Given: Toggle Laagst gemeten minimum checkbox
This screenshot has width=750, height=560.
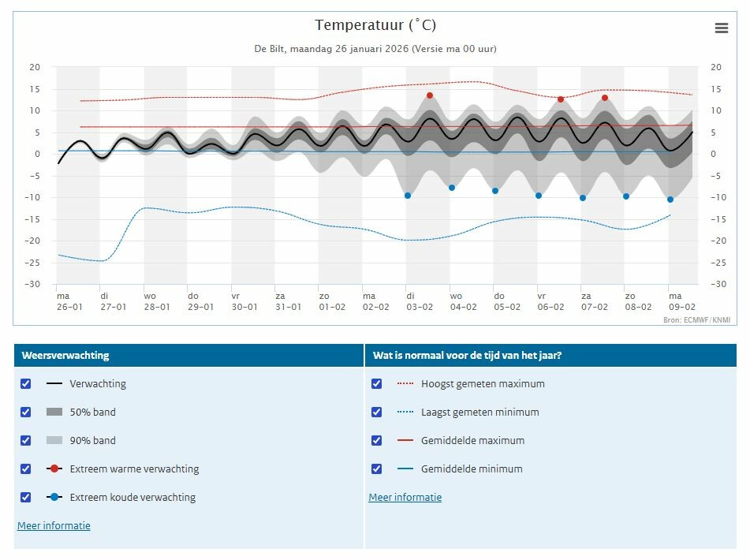Looking at the screenshot, I should click(x=377, y=412).
